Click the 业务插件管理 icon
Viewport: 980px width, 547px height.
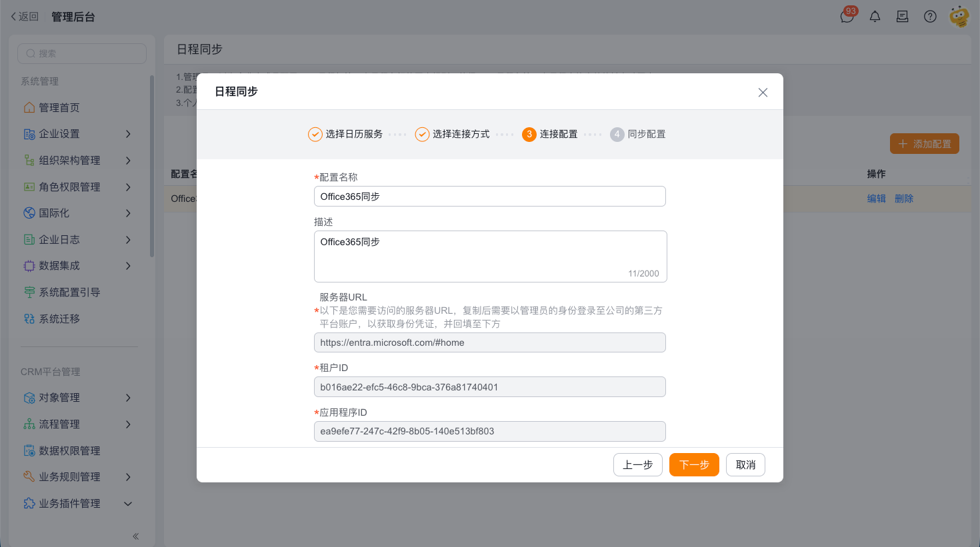(29, 503)
